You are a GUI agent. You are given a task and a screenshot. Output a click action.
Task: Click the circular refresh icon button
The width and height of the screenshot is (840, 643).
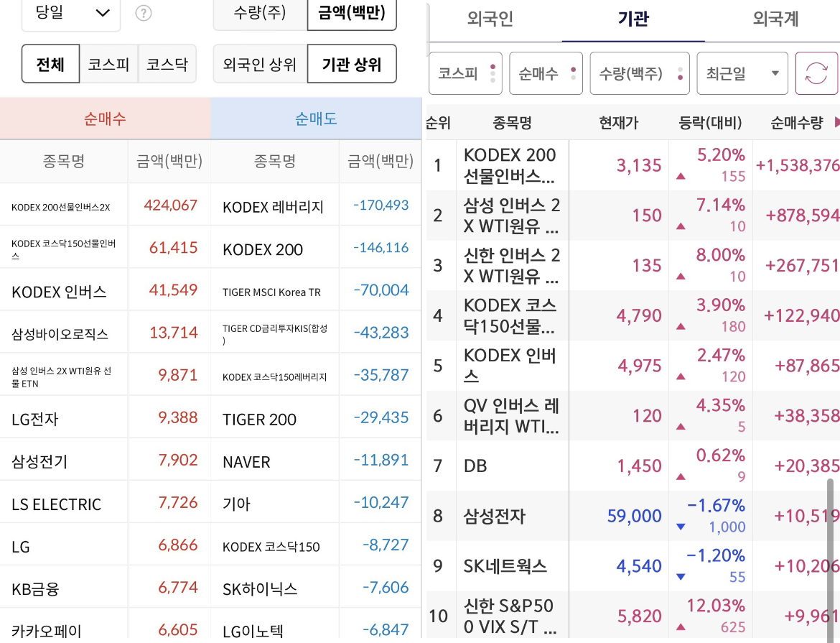[x=816, y=73]
